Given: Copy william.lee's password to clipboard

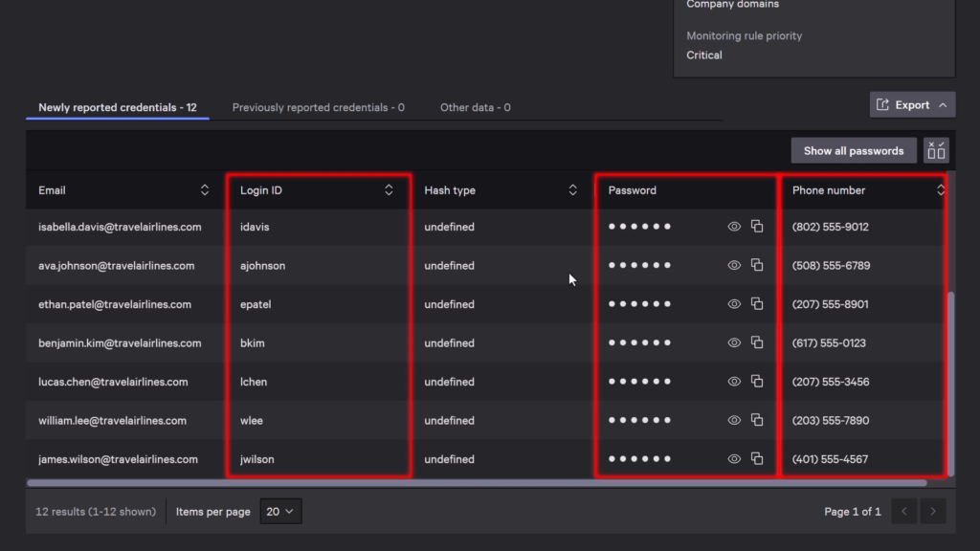Looking at the screenshot, I should tap(757, 420).
